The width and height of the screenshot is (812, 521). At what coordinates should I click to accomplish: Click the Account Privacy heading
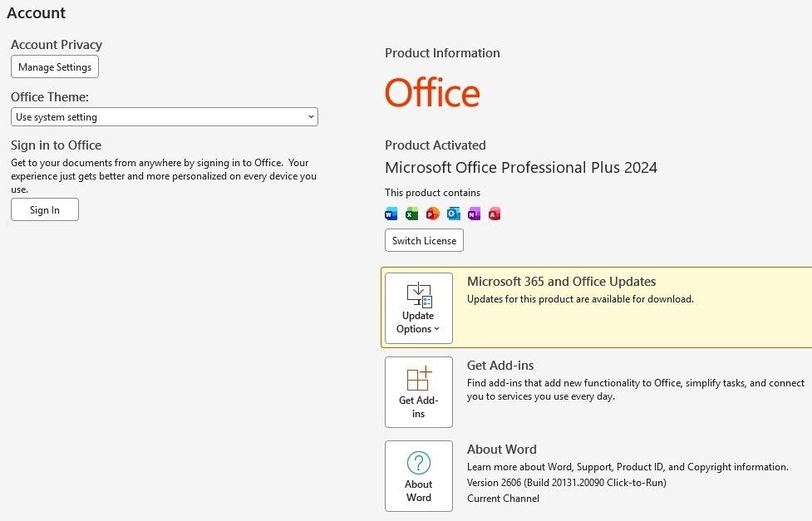pyautogui.click(x=57, y=45)
